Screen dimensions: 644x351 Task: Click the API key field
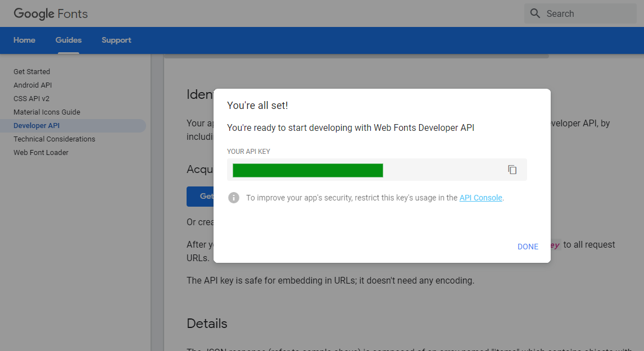tap(377, 170)
